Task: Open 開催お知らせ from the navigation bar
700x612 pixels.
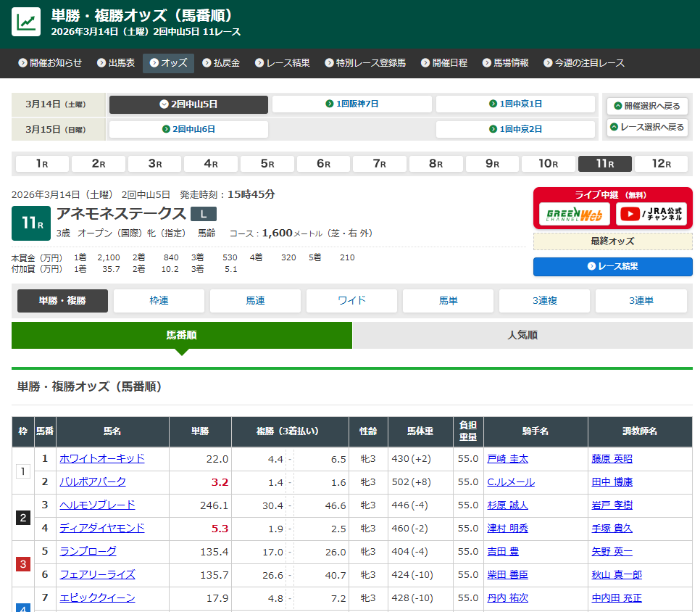Action: click(x=50, y=63)
